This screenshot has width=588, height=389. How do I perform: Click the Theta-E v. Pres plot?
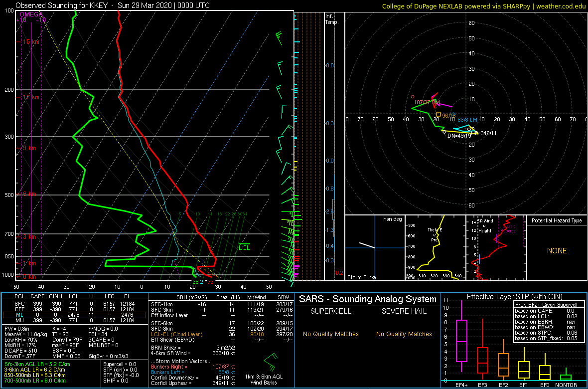point(435,248)
